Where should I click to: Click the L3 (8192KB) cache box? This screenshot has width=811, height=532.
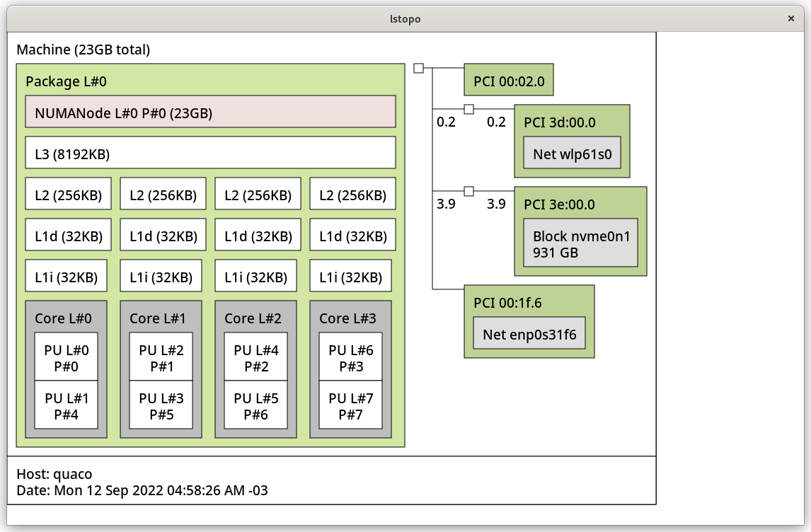pyautogui.click(x=210, y=153)
